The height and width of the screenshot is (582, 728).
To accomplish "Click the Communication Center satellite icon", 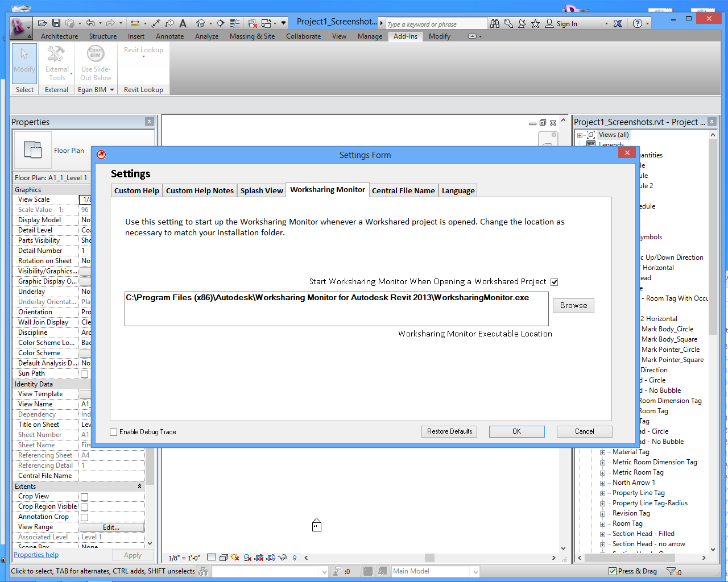I will 522,23.
